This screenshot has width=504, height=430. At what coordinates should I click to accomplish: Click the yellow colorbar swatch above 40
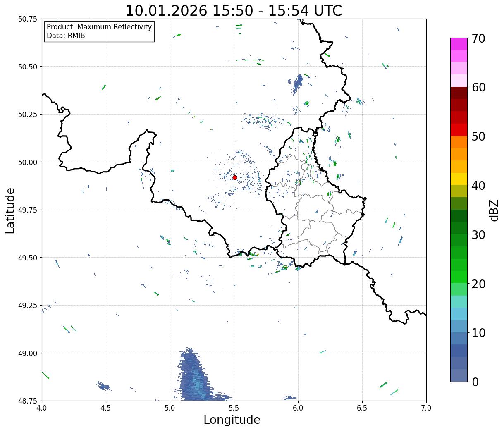coord(459,179)
